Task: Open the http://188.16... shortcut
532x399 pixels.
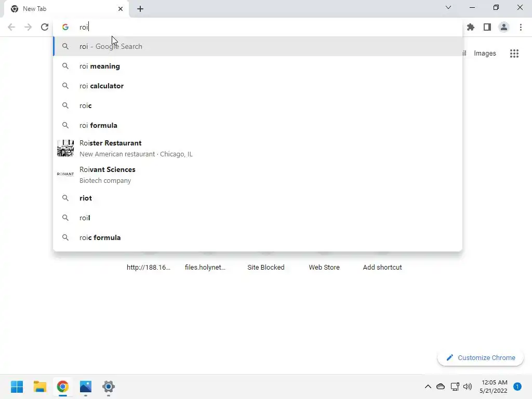Action: click(149, 268)
